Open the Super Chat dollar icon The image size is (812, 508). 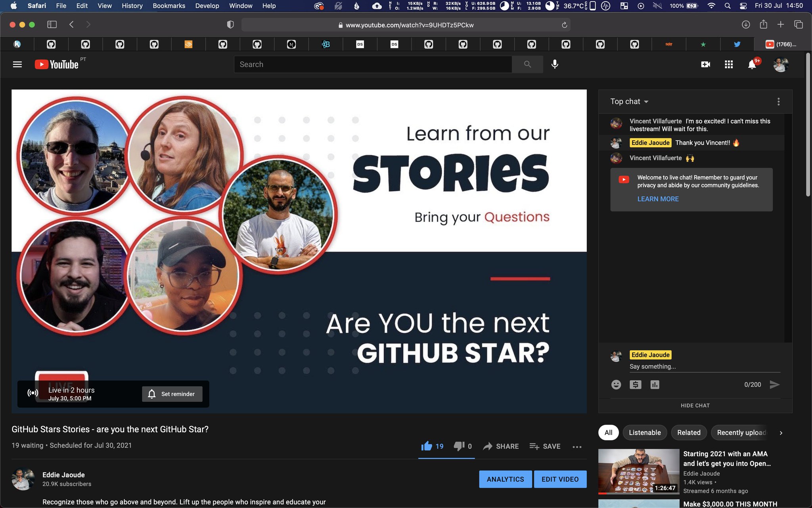(x=635, y=385)
